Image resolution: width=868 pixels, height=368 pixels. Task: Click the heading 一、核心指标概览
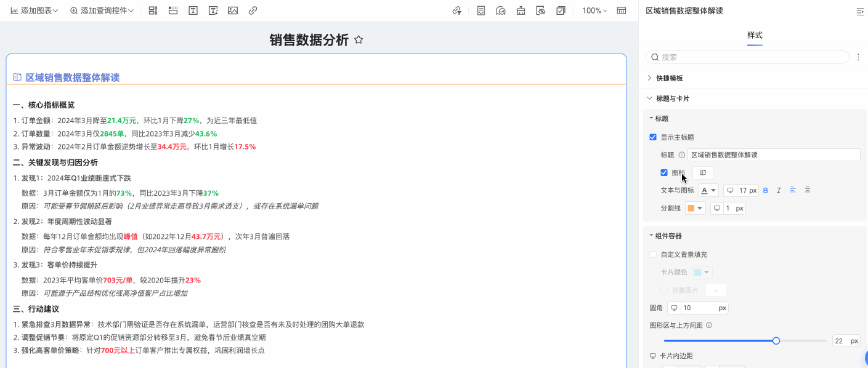(x=44, y=105)
